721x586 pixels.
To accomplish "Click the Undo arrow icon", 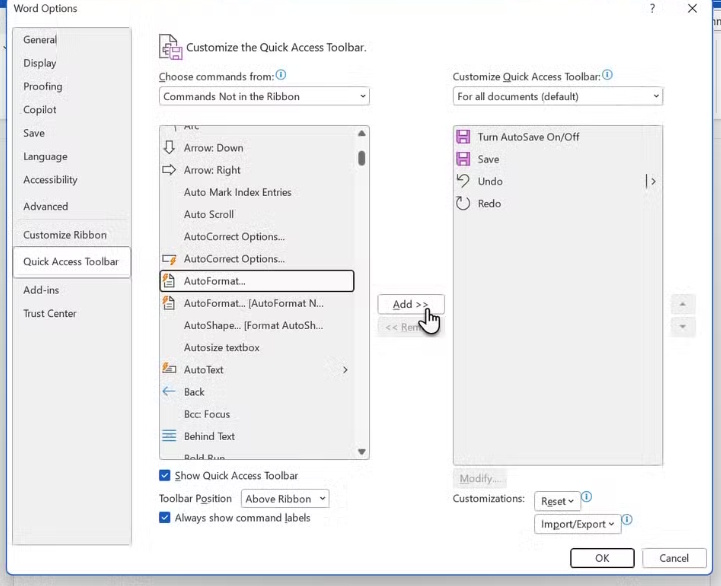I will [463, 181].
